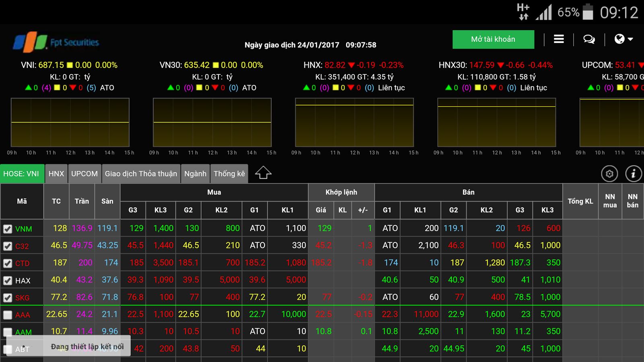Uncheck the HAX stock checkbox
Viewport: 644px width, 362px height.
tap(8, 281)
